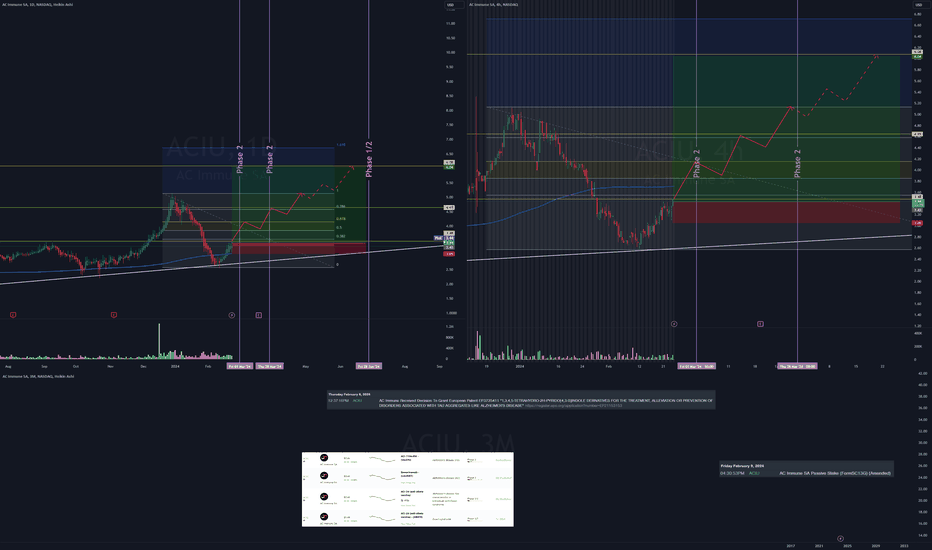The width and height of the screenshot is (932, 550).
Task: Select the first Phase 2 label on the daily chart
Action: click(x=240, y=159)
